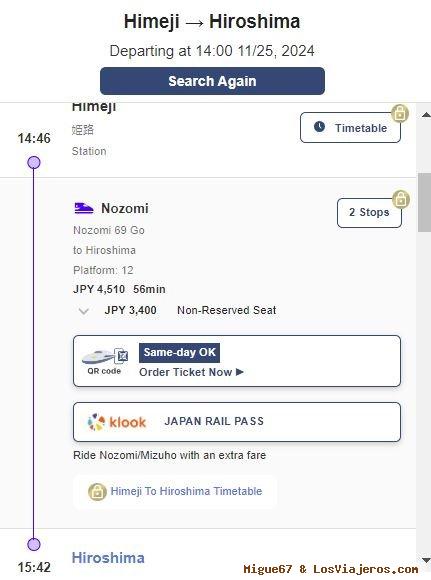Click the 14:46 departure timeline marker

point(34,162)
